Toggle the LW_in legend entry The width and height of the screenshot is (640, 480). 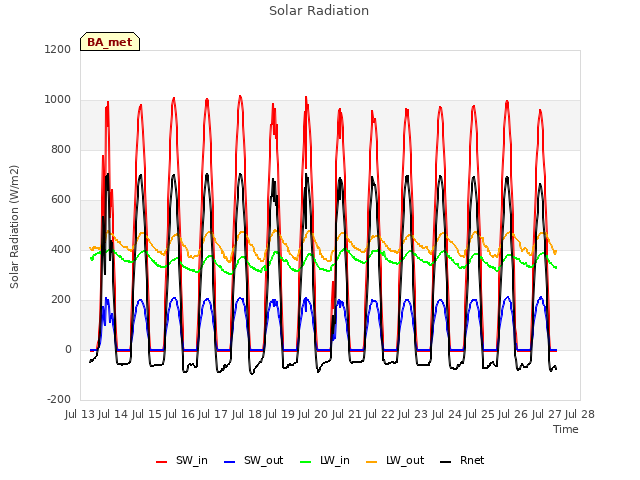(x=325, y=460)
